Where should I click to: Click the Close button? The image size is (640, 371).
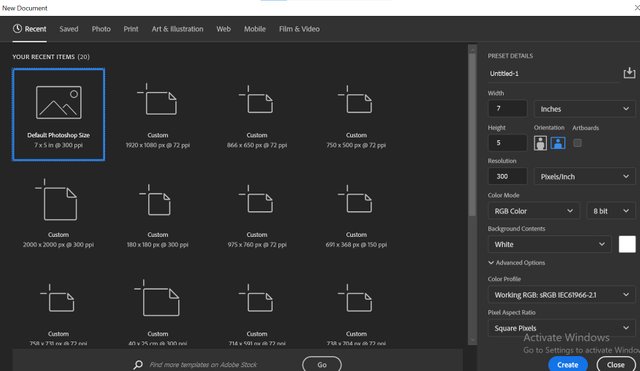pos(616,364)
